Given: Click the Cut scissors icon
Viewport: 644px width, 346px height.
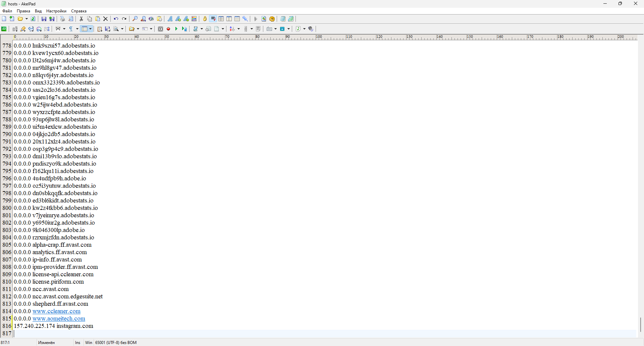Looking at the screenshot, I should click(x=81, y=19).
